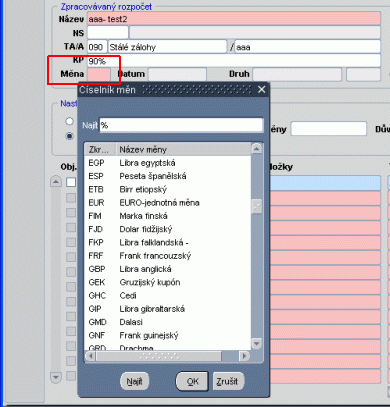Tick the white checkbox under Obj.

point(71,182)
